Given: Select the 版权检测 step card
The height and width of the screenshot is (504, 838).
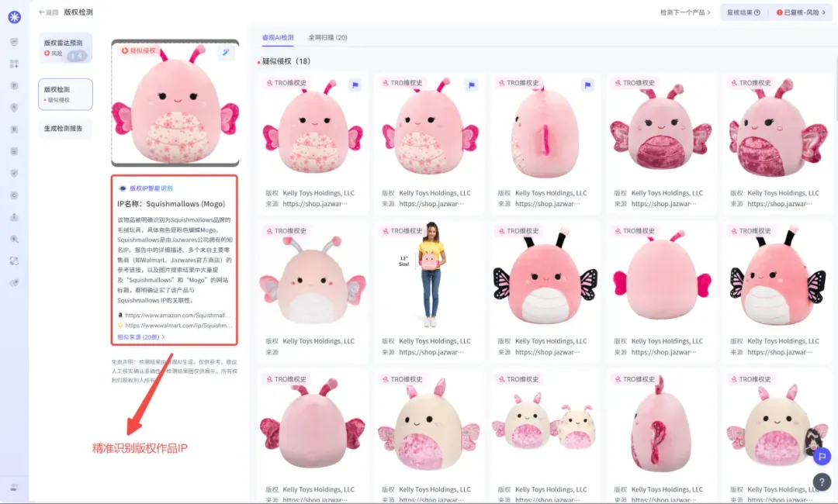Looking at the screenshot, I should [65, 94].
